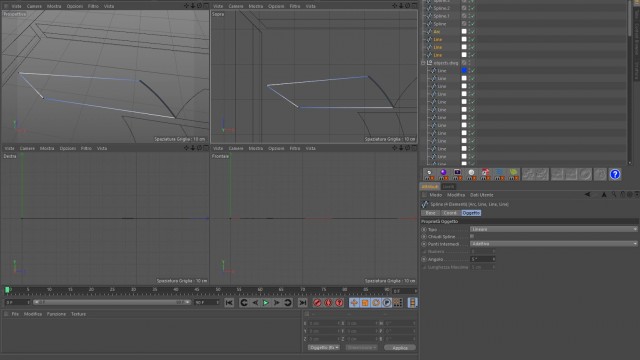Switch to the Livelli tab
Screen dimensions: 640x360
[448, 187]
